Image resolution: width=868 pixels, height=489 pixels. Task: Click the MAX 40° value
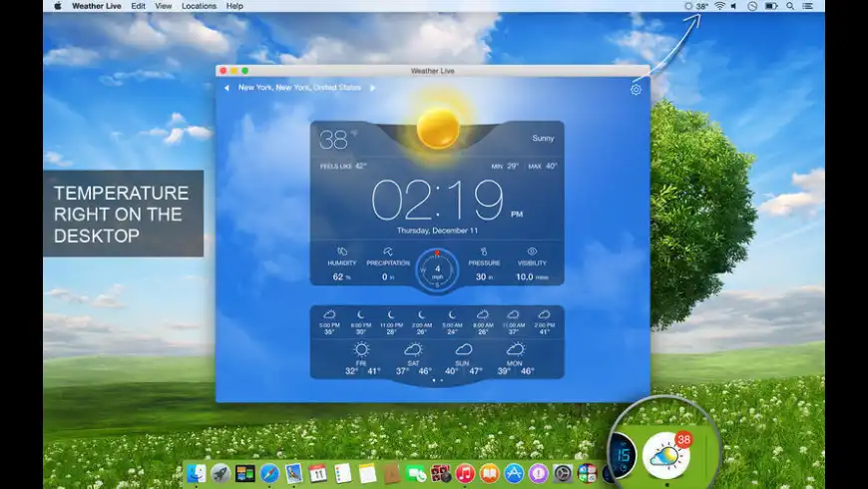click(x=543, y=166)
